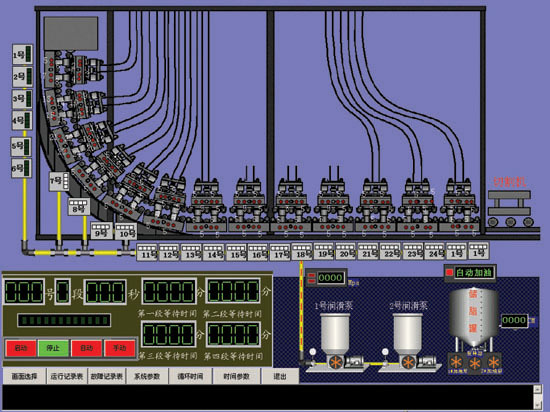Select the 16号 distributor box

click(258, 252)
